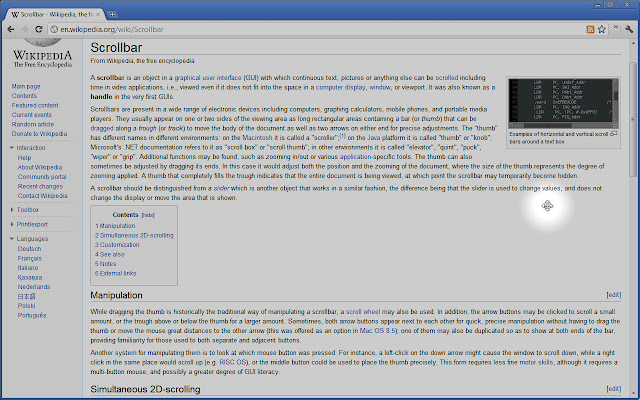Open the scroll bars example thumbnail
Viewport: 640px width, 400px height.
pos(563,103)
